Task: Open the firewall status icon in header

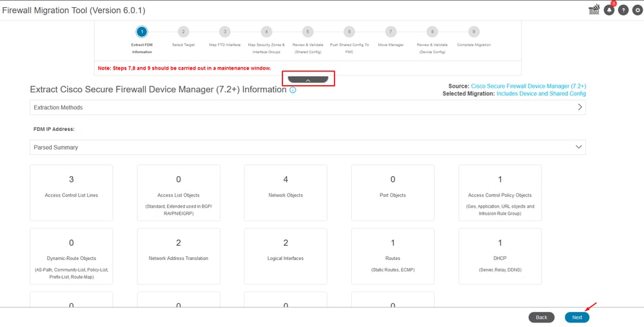Action: (x=594, y=10)
